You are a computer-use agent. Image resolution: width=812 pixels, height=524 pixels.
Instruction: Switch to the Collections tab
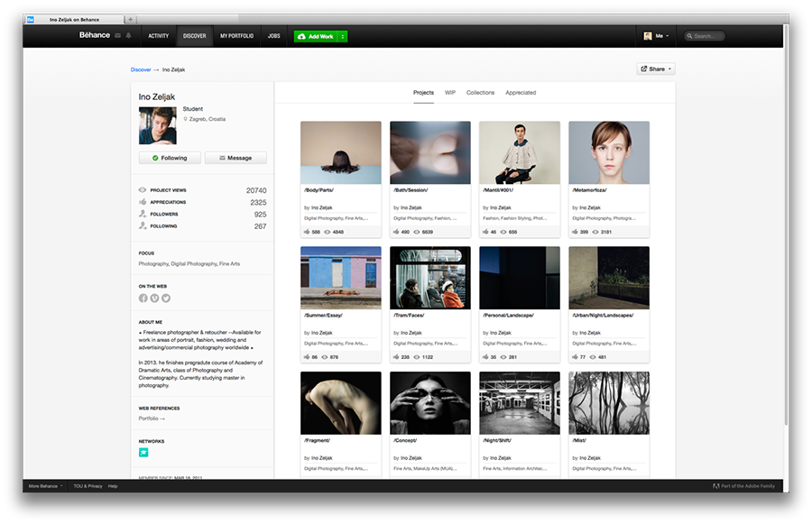[480, 93]
